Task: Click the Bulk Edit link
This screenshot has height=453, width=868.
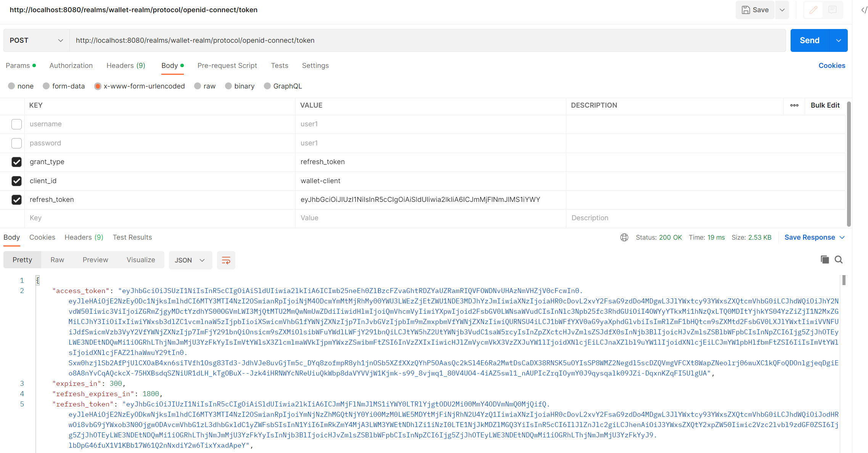Action: (x=825, y=105)
